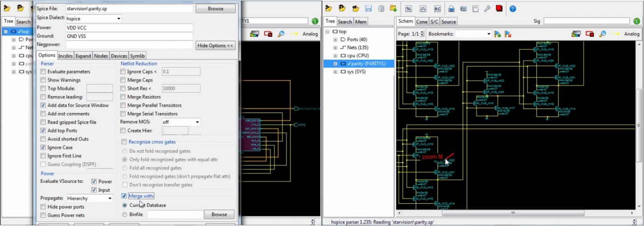Image resolution: width=644 pixels, height=226 pixels.
Task: Switch to the Incdirs tab
Action: point(65,56)
